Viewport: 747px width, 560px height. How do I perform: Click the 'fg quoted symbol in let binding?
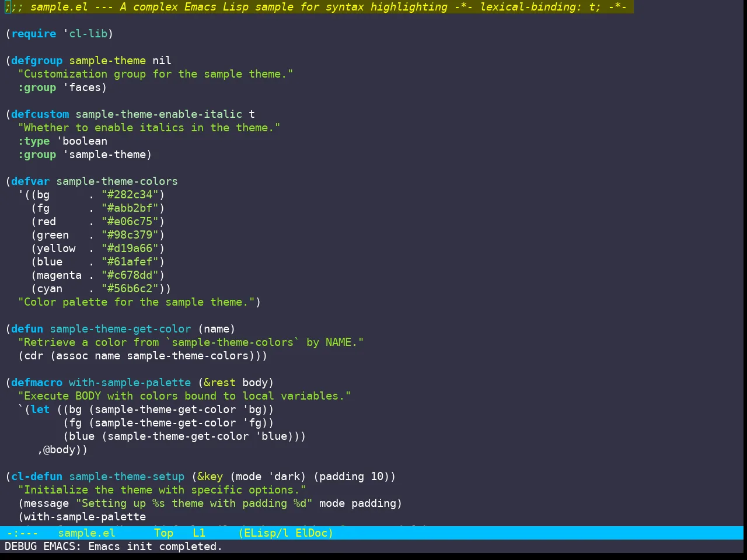[x=252, y=423]
